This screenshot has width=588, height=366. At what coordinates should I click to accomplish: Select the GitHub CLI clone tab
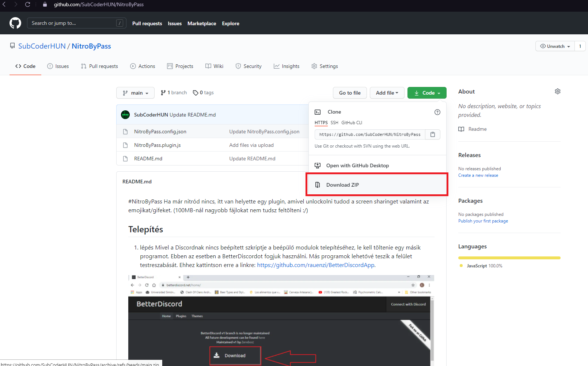click(x=352, y=123)
